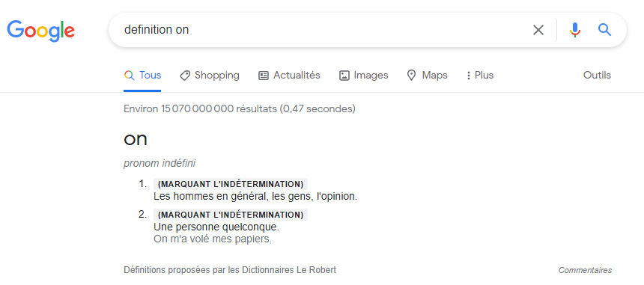Click the Google logo
This screenshot has height=285, width=644.
41,31
